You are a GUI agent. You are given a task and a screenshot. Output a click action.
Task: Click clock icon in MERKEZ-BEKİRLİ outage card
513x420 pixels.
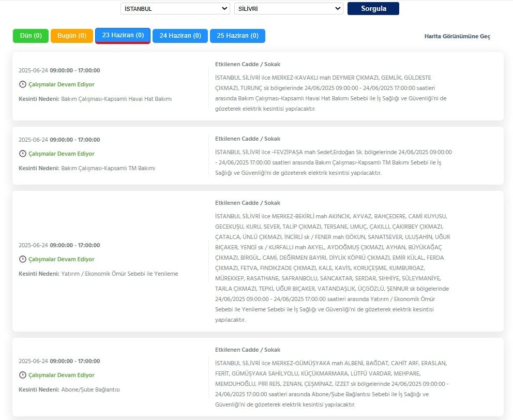click(23, 259)
